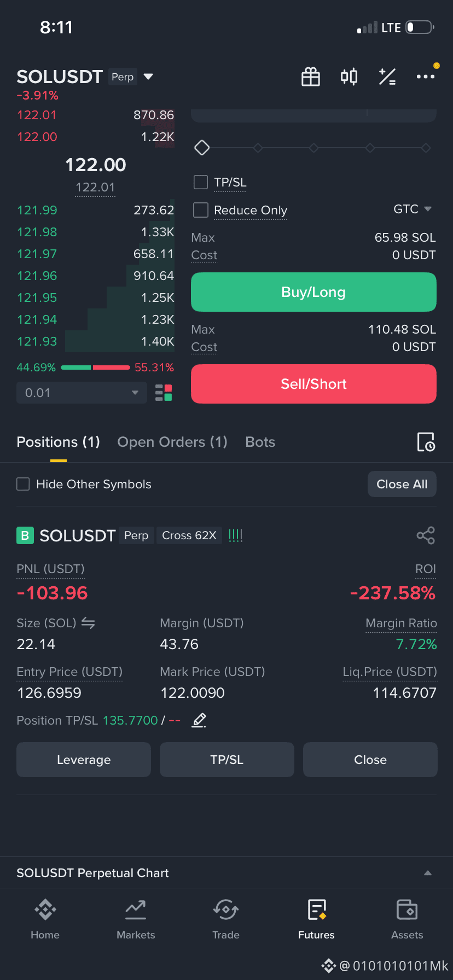The image size is (453, 980).
Task: Open the candlestick chart icon
Action: (349, 77)
